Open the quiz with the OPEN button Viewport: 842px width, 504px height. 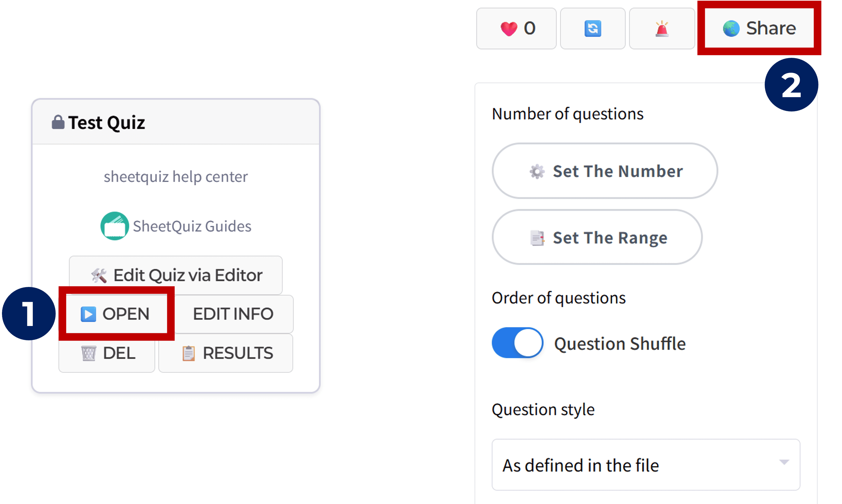116,314
